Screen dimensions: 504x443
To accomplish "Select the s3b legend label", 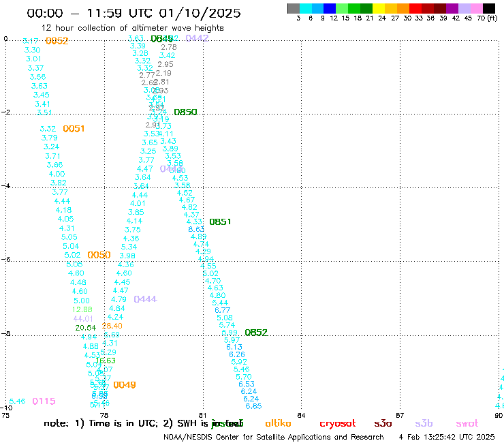I will (x=424, y=423).
